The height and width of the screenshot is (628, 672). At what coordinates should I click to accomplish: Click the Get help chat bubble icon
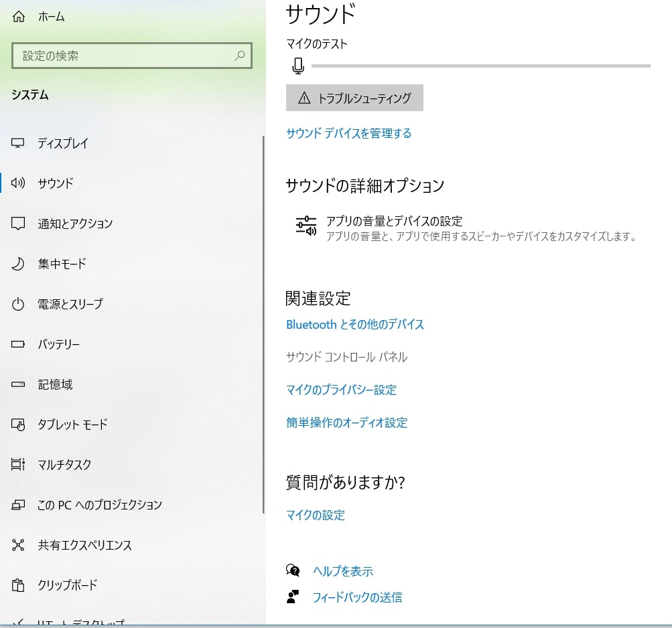(x=293, y=570)
